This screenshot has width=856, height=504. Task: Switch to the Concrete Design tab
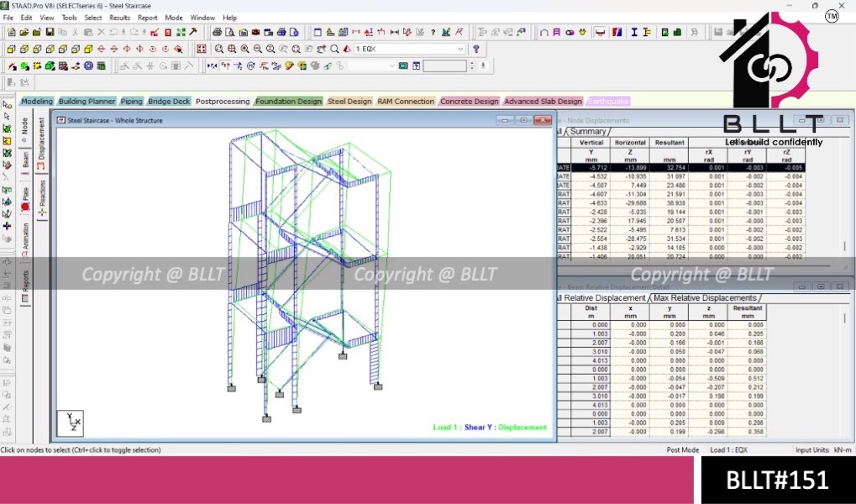[470, 101]
